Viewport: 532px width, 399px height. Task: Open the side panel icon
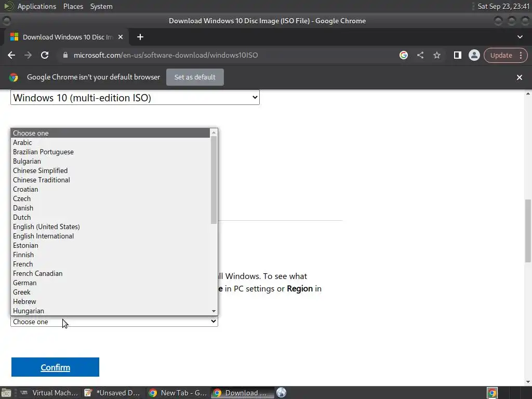point(457,55)
